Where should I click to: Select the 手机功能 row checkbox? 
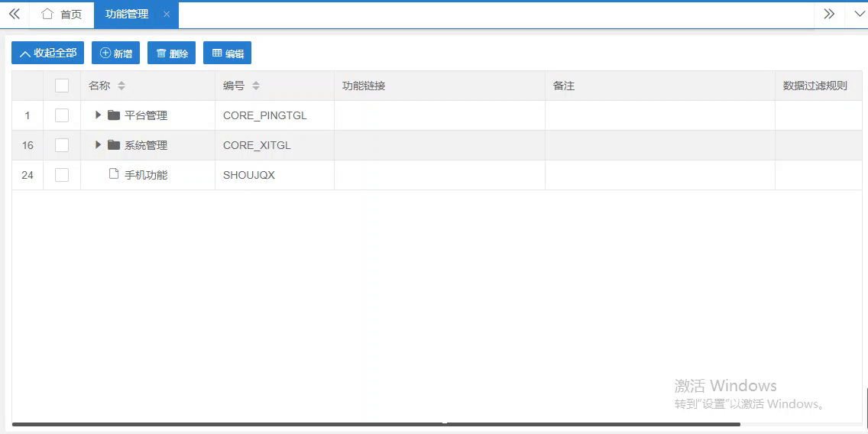click(62, 175)
